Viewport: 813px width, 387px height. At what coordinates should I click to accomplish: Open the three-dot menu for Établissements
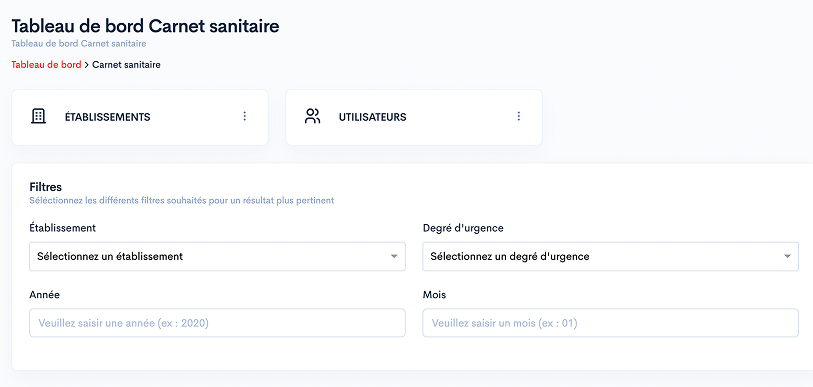click(x=245, y=116)
